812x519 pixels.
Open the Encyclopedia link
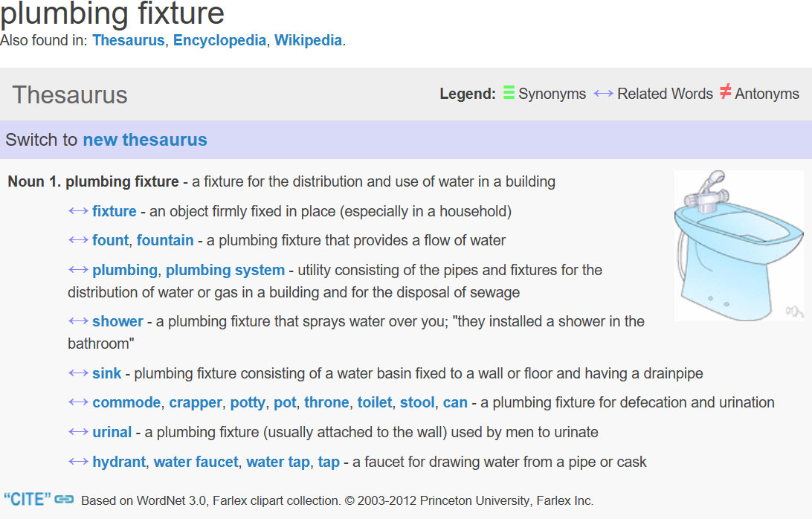tap(219, 40)
